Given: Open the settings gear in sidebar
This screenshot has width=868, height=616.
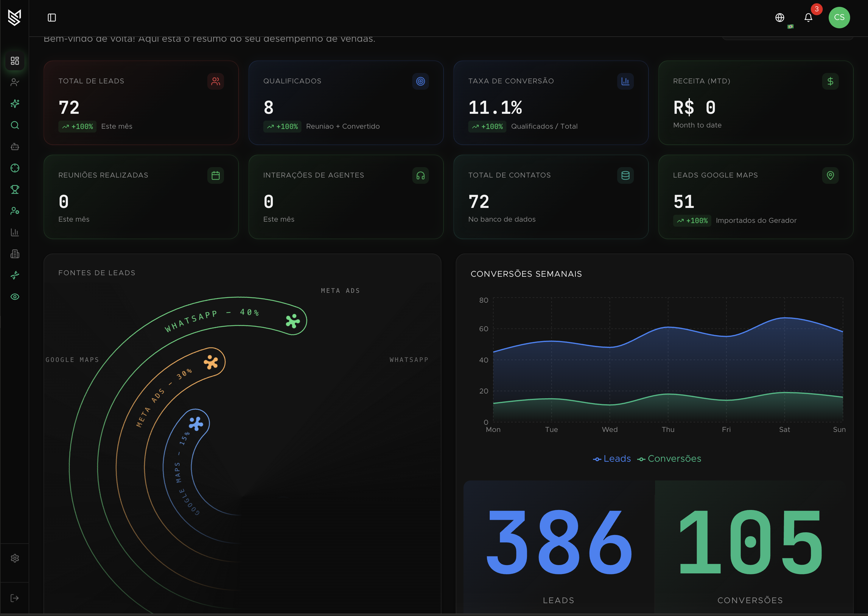Looking at the screenshot, I should point(15,558).
